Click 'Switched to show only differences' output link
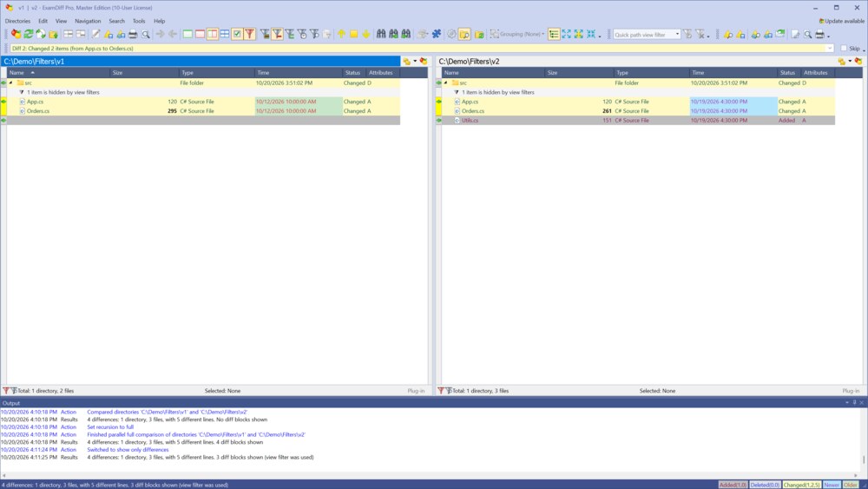This screenshot has height=489, width=868. (x=128, y=450)
